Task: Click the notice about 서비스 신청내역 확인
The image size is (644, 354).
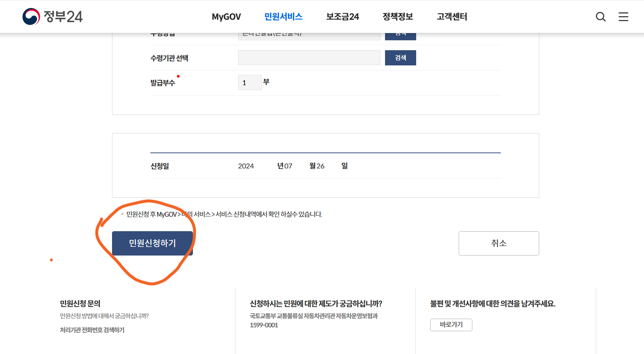Action: (224, 214)
